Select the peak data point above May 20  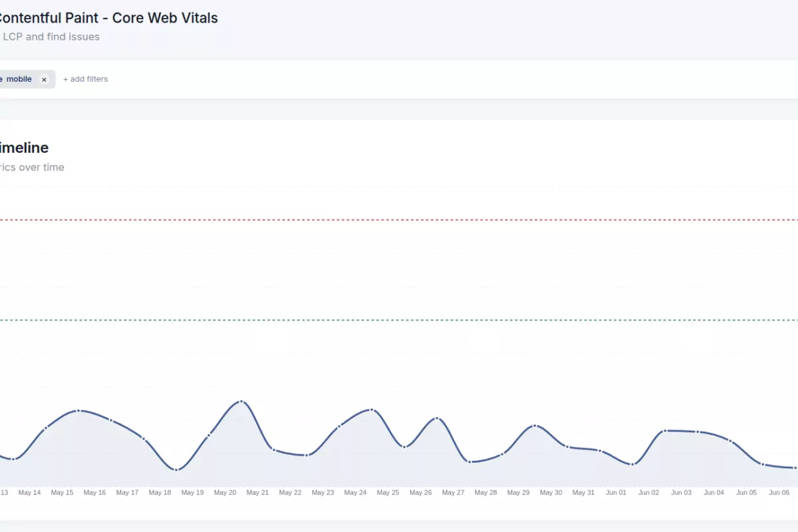click(x=241, y=402)
